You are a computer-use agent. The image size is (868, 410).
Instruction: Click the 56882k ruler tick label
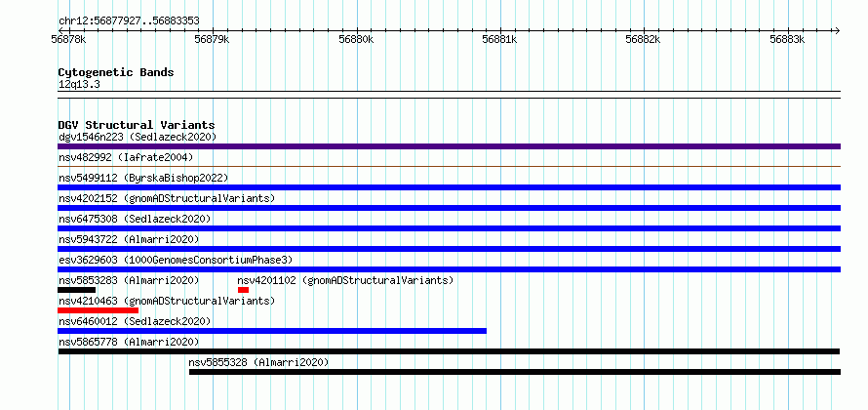point(644,40)
